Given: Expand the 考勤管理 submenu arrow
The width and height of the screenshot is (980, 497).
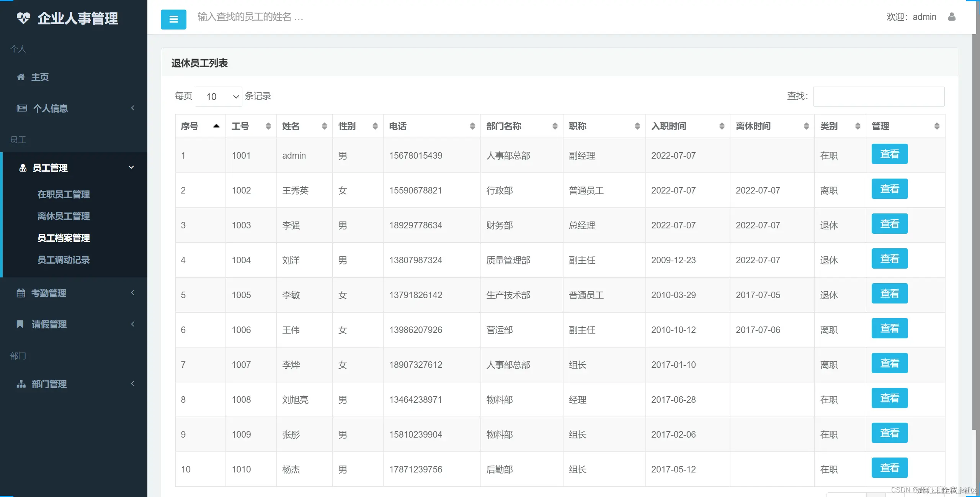Looking at the screenshot, I should (x=133, y=293).
